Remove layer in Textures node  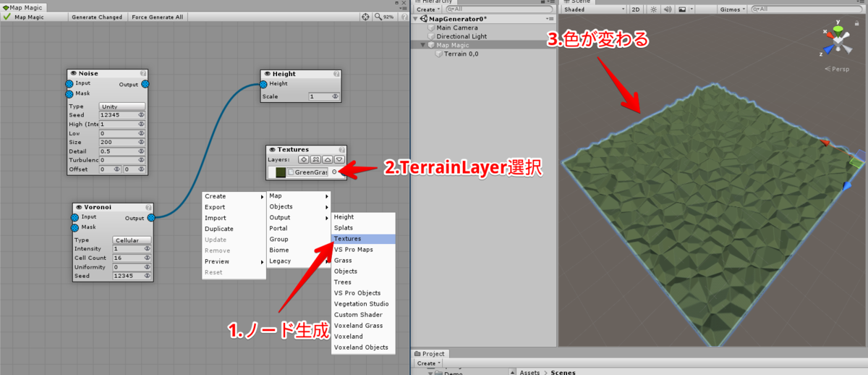pos(316,159)
